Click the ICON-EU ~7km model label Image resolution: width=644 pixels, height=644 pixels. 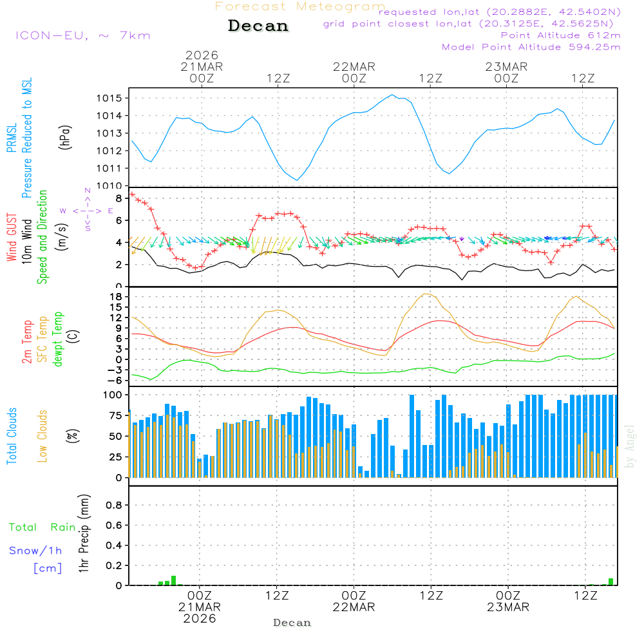click(x=82, y=35)
